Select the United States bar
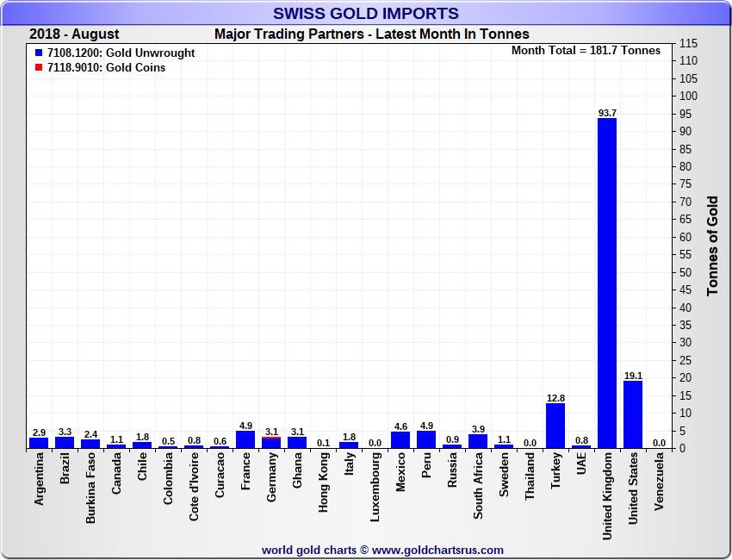 point(633,414)
